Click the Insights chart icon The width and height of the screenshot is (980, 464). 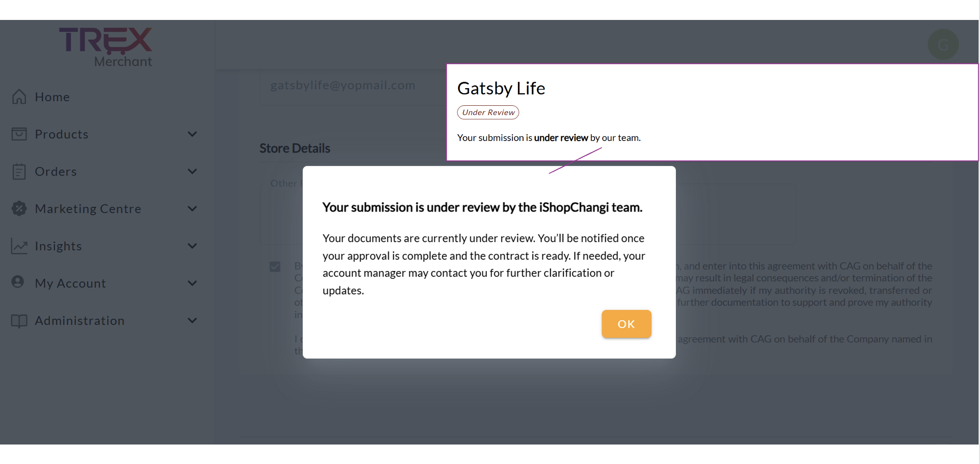tap(19, 246)
